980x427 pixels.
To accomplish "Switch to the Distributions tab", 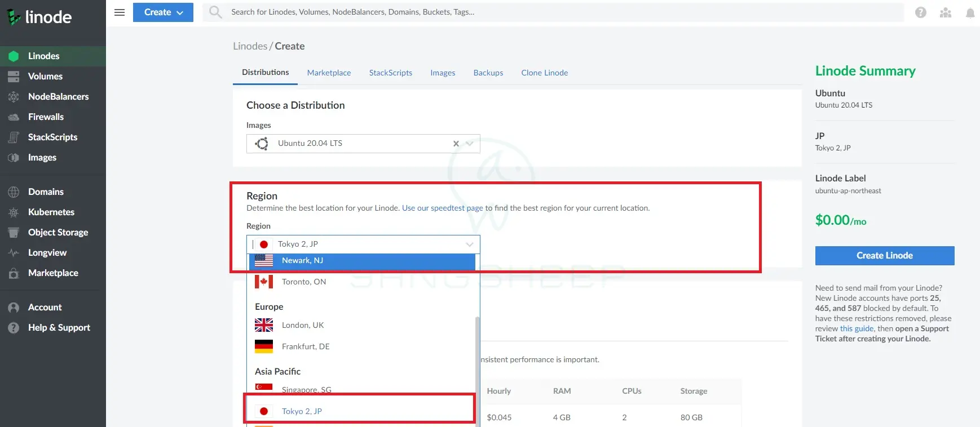I will [265, 73].
